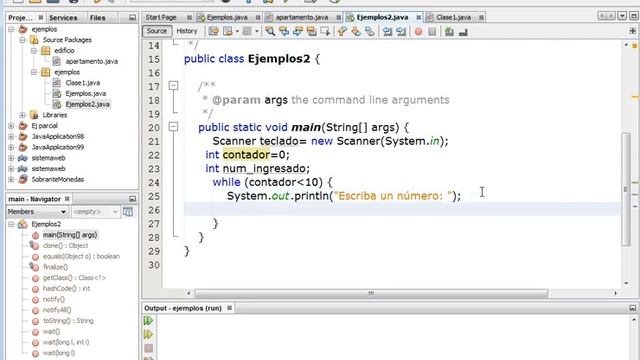Collapse the ejemplos project node
Image resolution: width=640 pixels, height=360 pixels.
(11, 29)
